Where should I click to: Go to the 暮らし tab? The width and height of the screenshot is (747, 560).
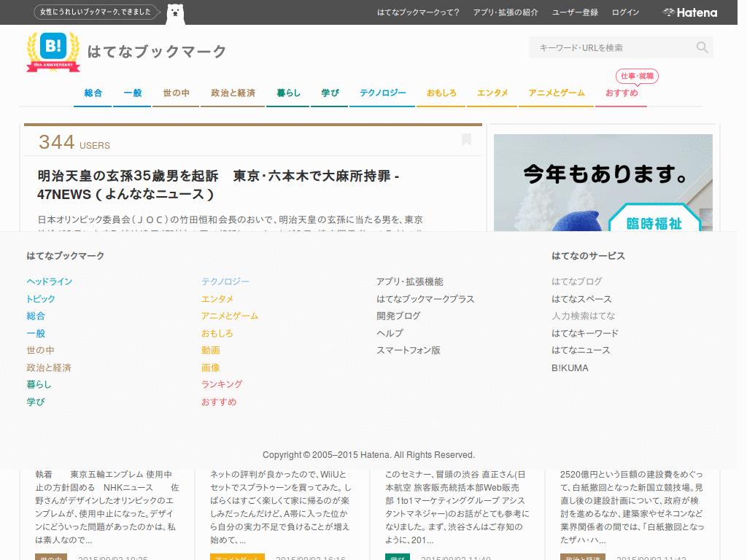point(288,93)
